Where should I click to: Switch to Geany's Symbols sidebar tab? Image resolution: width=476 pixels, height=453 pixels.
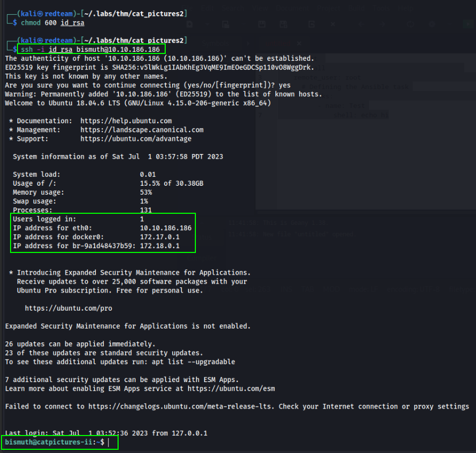click(215, 43)
